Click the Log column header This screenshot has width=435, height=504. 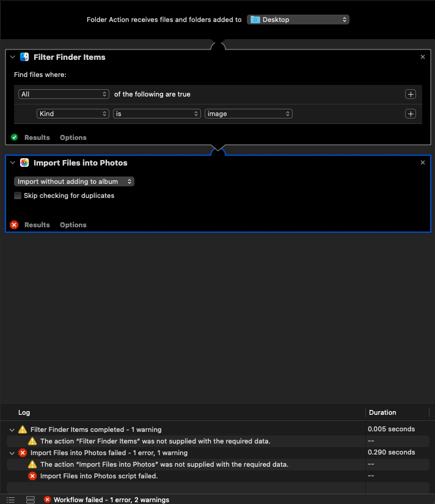[x=24, y=412]
